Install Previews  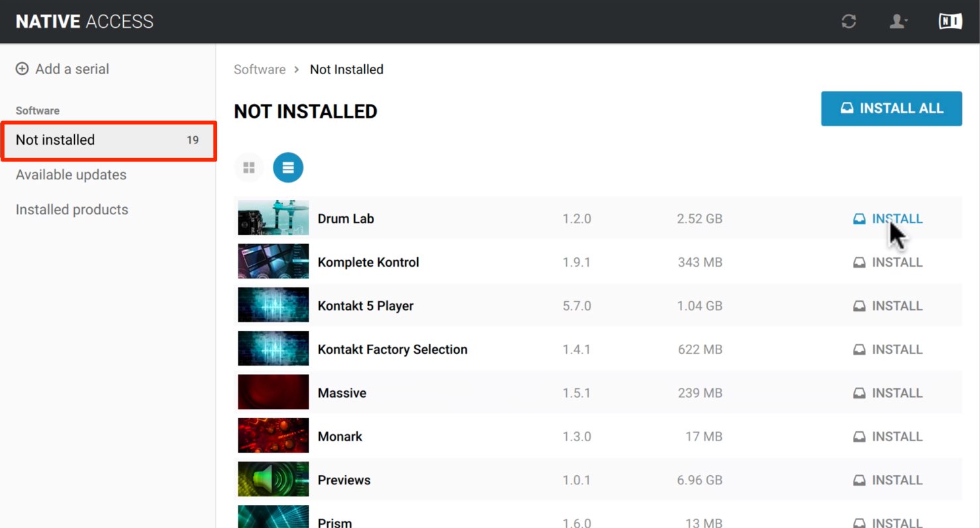click(887, 480)
